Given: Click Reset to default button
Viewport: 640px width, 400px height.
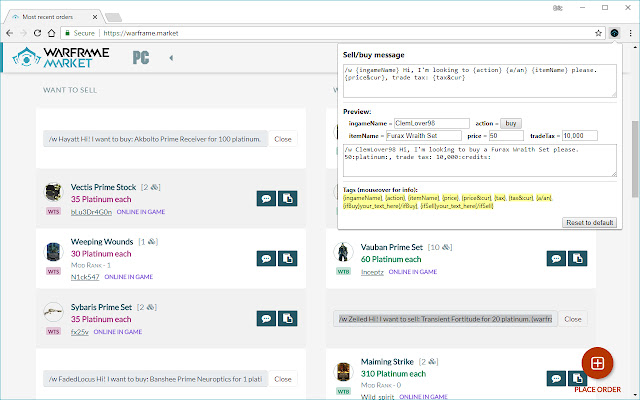Looking at the screenshot, I should coord(589,222).
